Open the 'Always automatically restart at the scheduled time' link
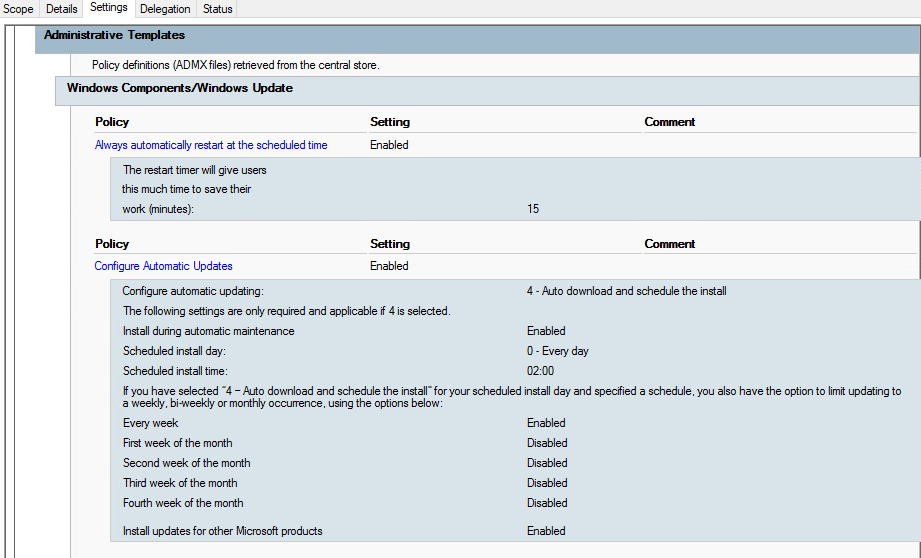The width and height of the screenshot is (921, 558). [x=211, y=145]
